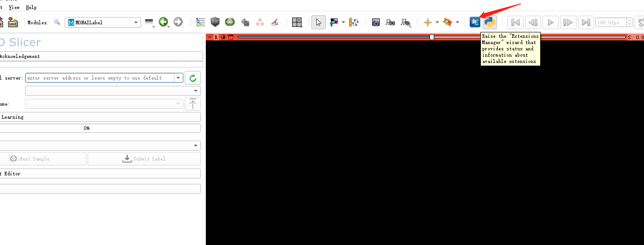Capture a screenshot with camera icon
644x245 pixels.
click(376, 22)
